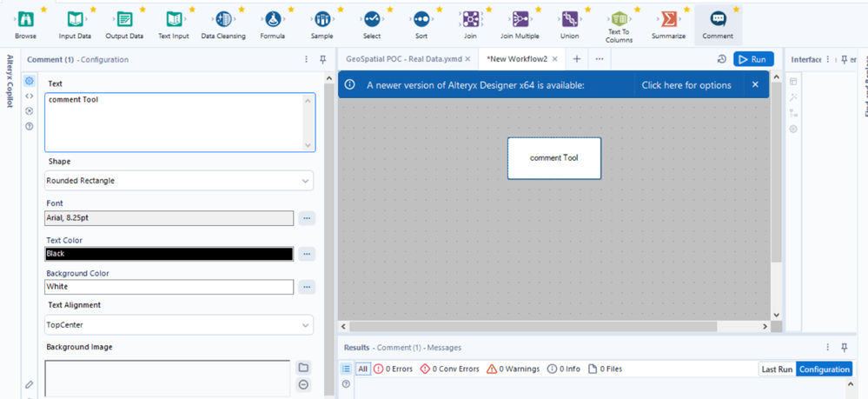Click the annotation pencil icon
Viewport: 868px width, 399px height.
pos(30,384)
